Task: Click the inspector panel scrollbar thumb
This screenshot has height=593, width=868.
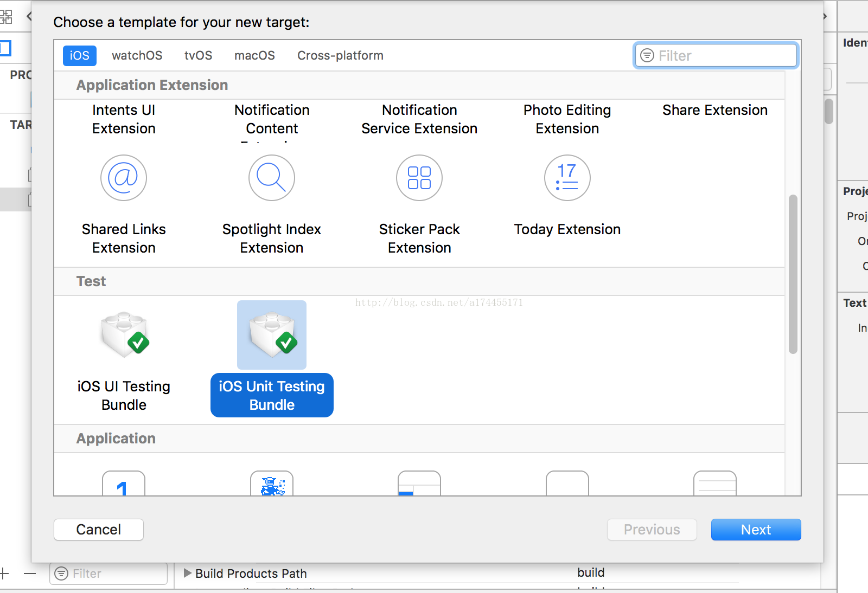Action: [828, 111]
